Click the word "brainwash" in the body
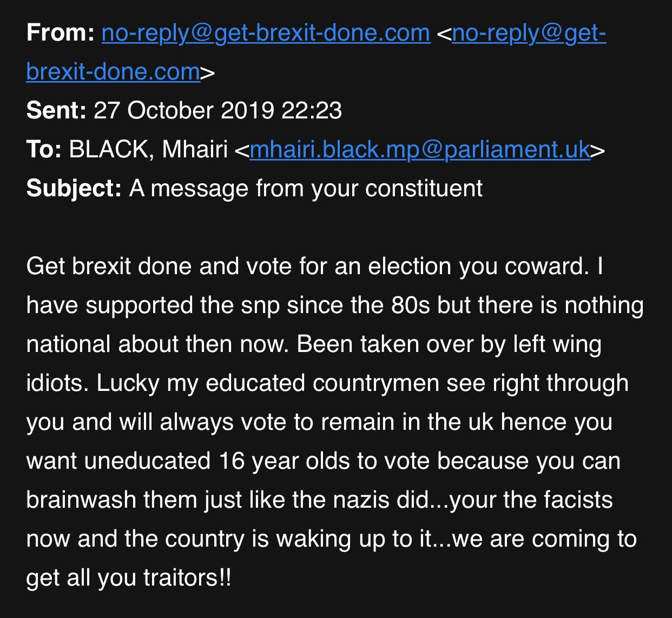 pyautogui.click(x=81, y=500)
